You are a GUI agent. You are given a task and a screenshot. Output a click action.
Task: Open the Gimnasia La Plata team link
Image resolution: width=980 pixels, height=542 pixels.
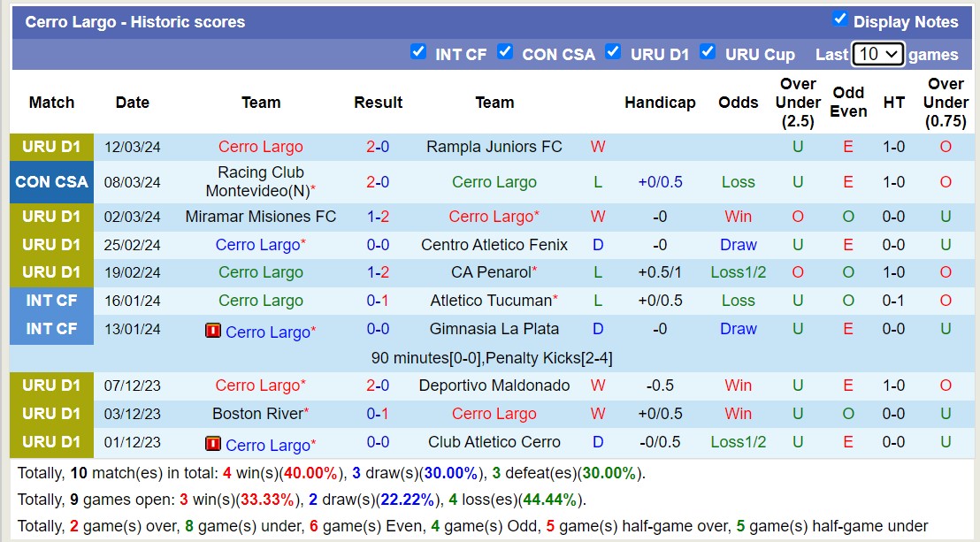pyautogui.click(x=494, y=329)
